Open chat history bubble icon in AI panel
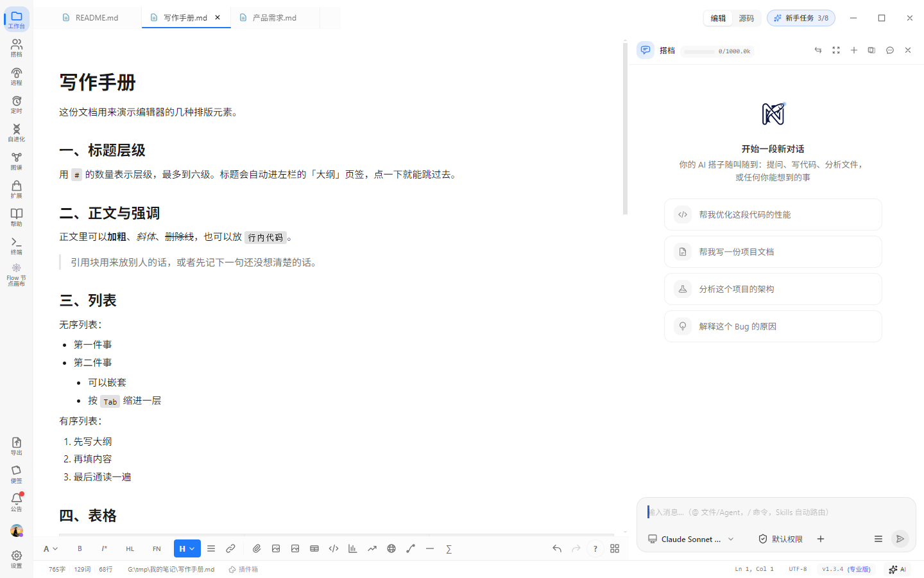The width and height of the screenshot is (924, 578). 890,50
